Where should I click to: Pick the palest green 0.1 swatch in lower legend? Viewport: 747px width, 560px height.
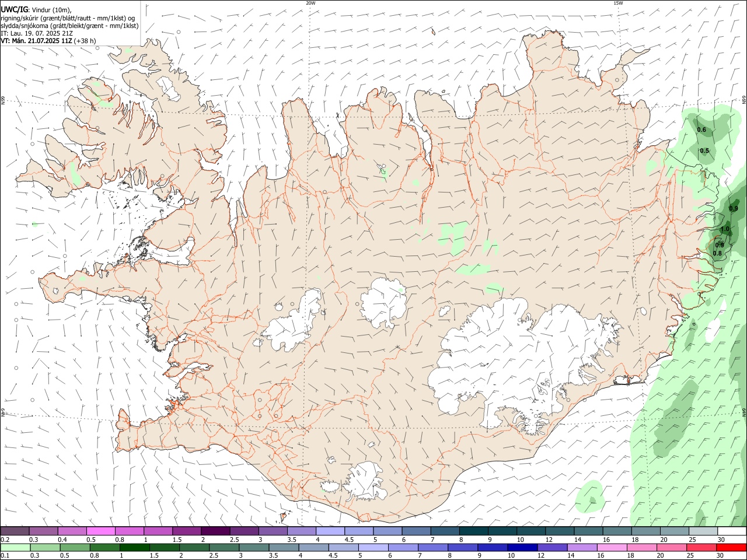point(15,548)
